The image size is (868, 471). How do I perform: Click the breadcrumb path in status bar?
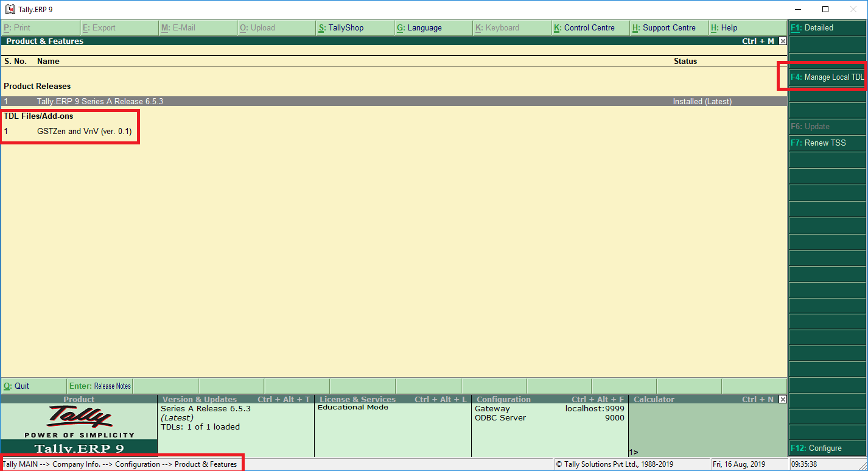tap(120, 464)
